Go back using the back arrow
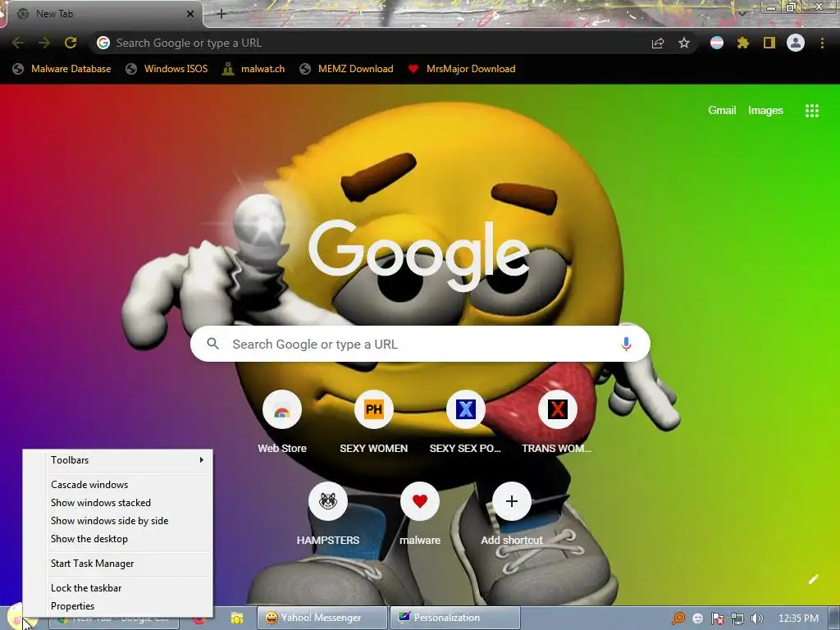 coord(18,43)
